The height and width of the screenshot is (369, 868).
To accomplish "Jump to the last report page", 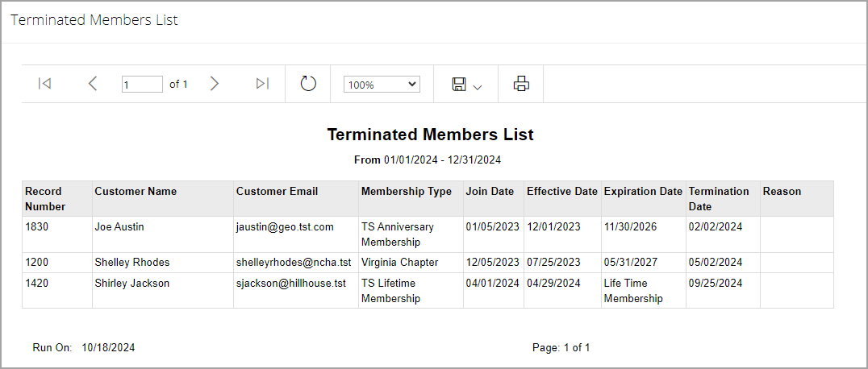I will pos(262,84).
